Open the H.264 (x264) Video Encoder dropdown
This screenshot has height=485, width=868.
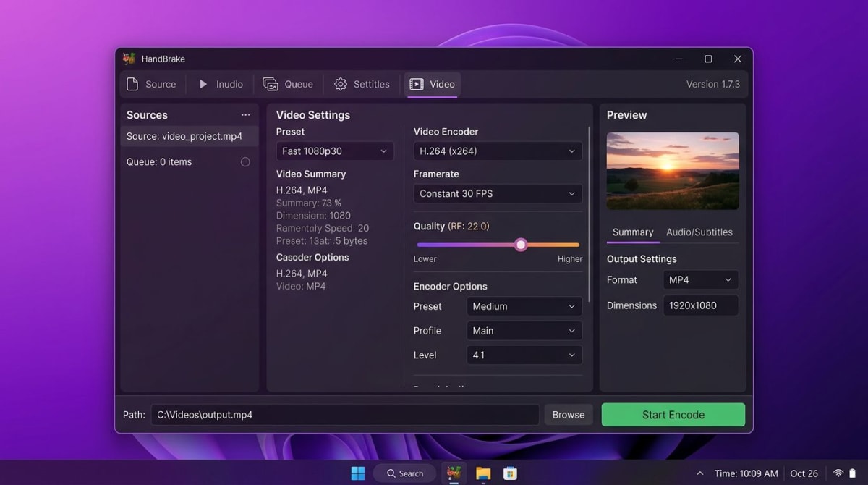498,151
